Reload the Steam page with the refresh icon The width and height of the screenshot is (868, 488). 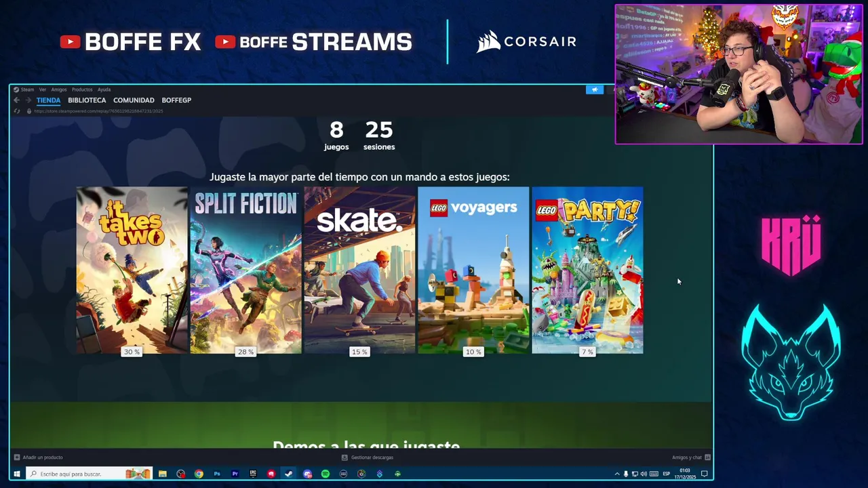coord(17,111)
